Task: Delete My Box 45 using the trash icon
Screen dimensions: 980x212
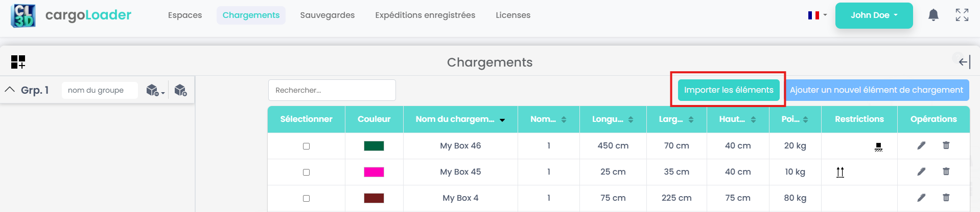Action: (x=946, y=172)
